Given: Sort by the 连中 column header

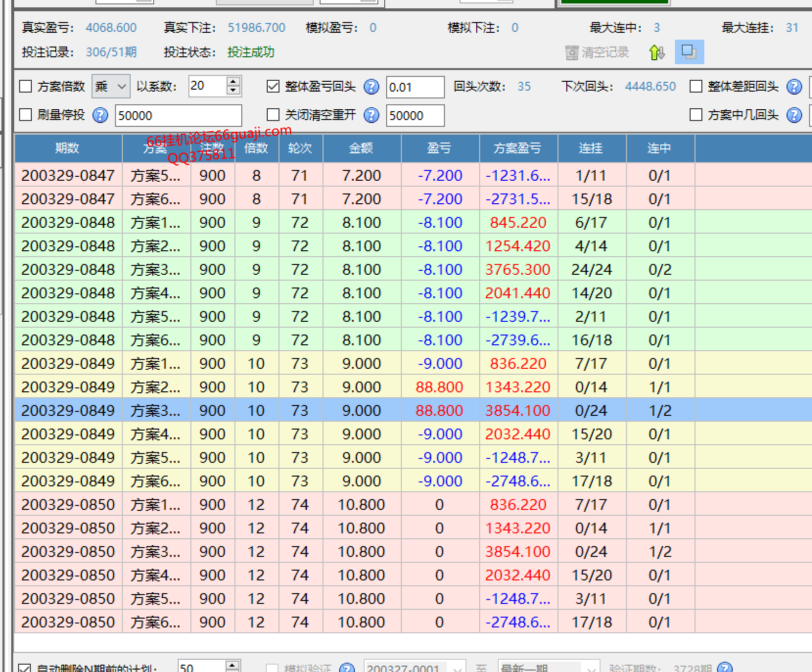Looking at the screenshot, I should coord(660,148).
